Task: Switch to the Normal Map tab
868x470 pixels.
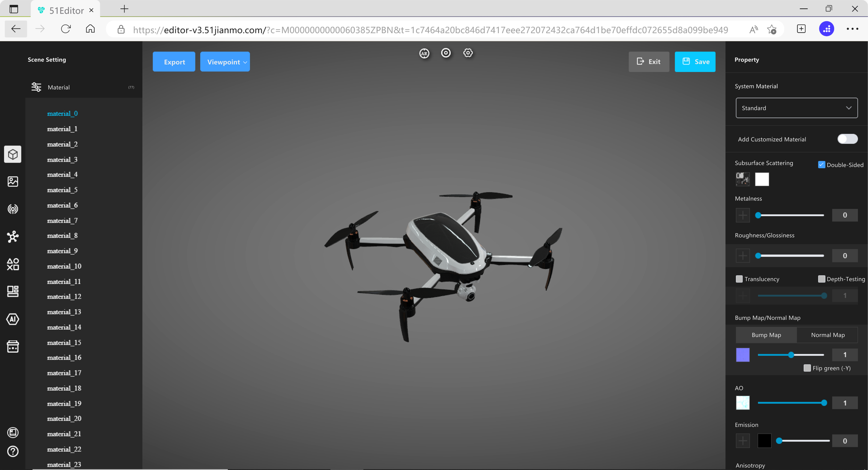Action: coord(828,335)
